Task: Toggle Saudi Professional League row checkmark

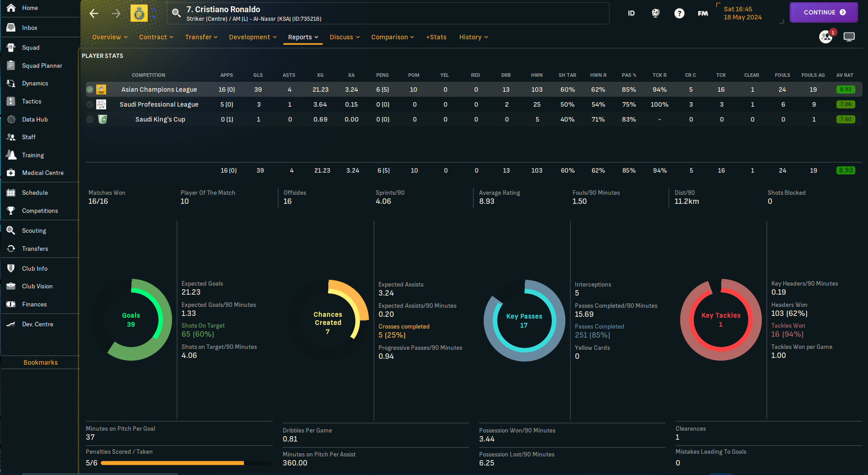Action: point(90,104)
